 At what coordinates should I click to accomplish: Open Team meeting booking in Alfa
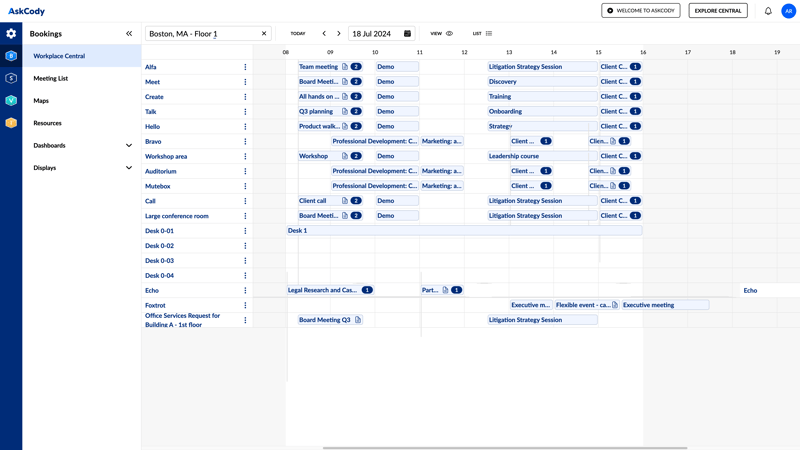click(x=330, y=67)
